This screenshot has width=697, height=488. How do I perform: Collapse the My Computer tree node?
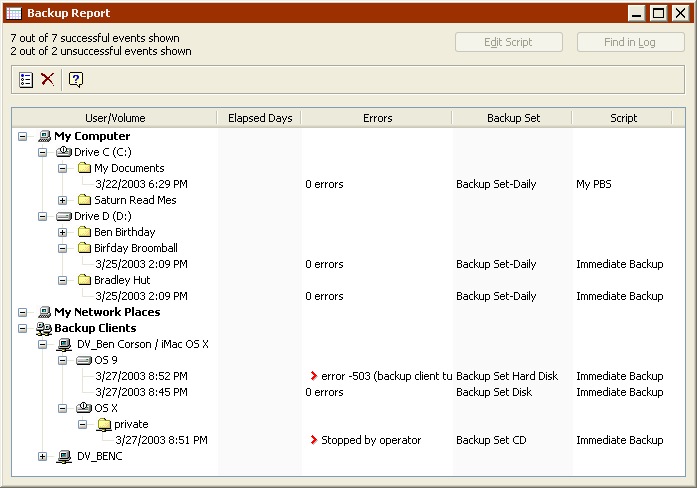(x=22, y=136)
